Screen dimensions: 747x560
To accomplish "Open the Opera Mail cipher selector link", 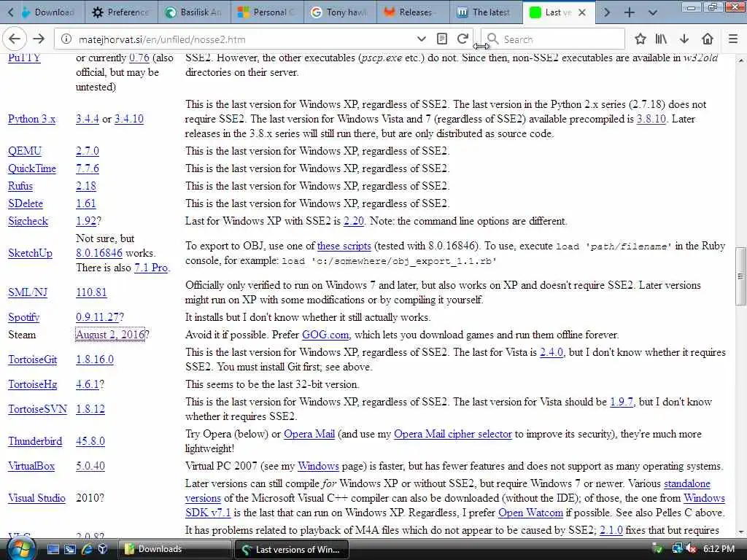I will (452, 435).
